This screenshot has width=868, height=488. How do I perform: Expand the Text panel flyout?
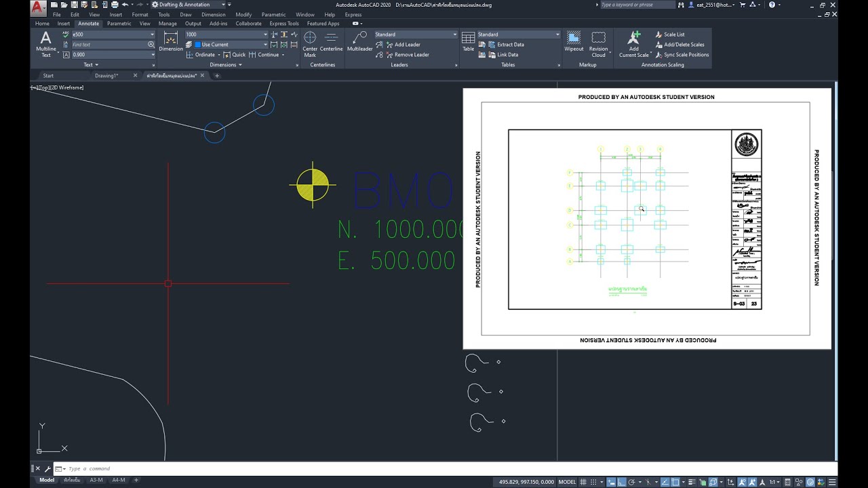[x=91, y=65]
